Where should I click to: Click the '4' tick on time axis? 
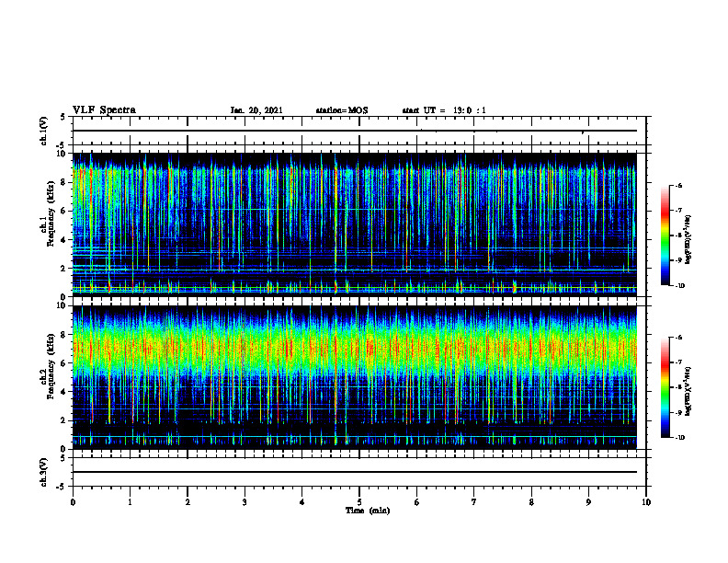click(301, 502)
